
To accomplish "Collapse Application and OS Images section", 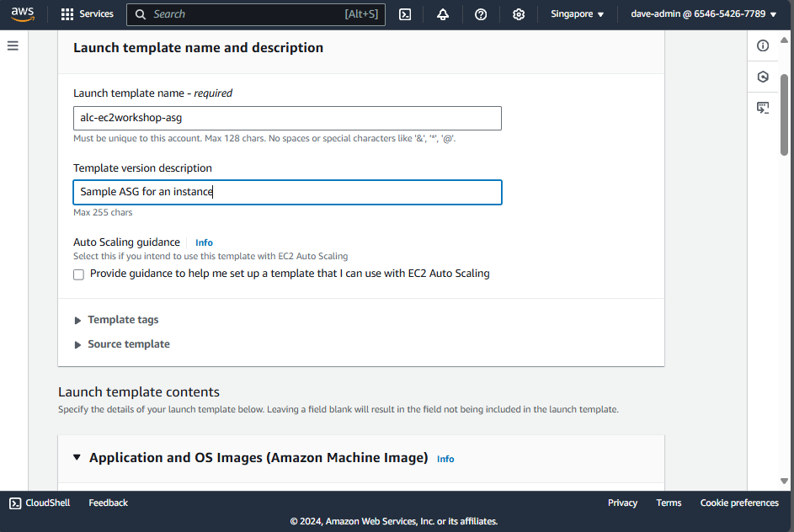I will pyautogui.click(x=77, y=457).
